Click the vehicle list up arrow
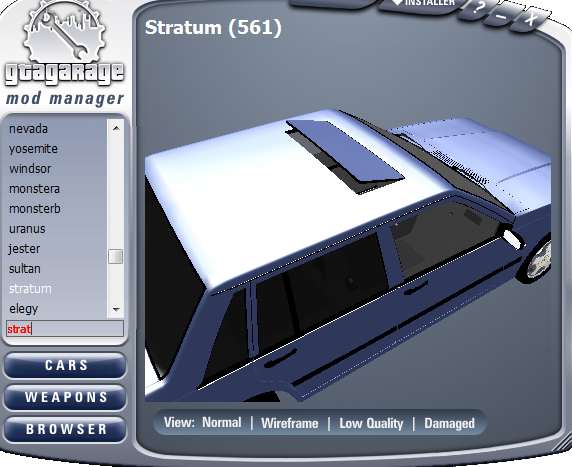572x467 pixels. pyautogui.click(x=116, y=128)
